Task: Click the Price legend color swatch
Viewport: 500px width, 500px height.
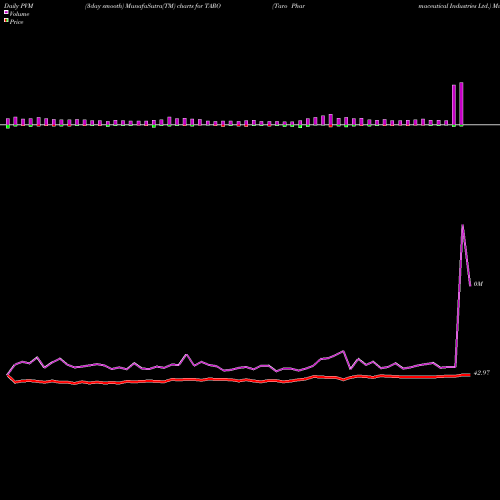Action: point(6,21)
